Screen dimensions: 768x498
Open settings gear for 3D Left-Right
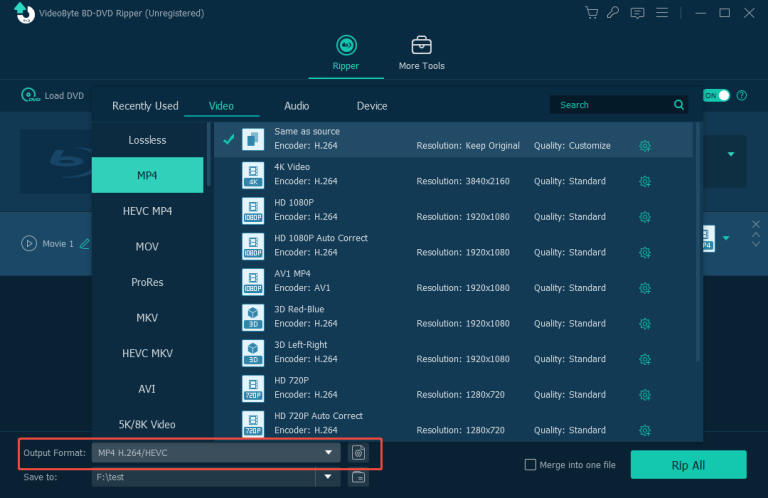(645, 359)
